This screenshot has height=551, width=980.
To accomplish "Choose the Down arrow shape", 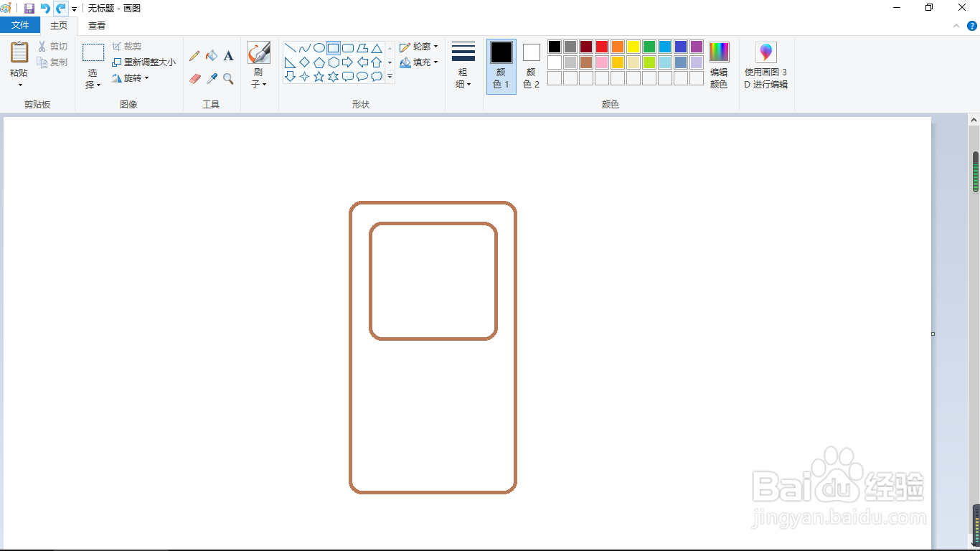I will pos(291,76).
